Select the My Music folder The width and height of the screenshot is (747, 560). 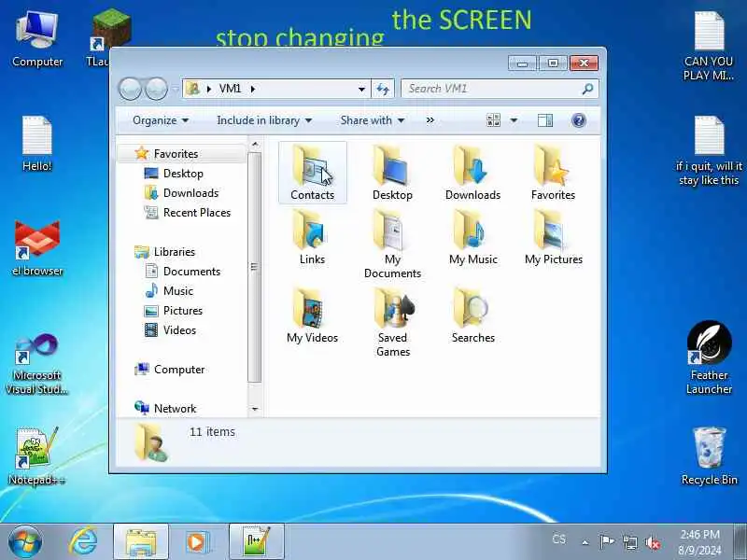point(472,238)
